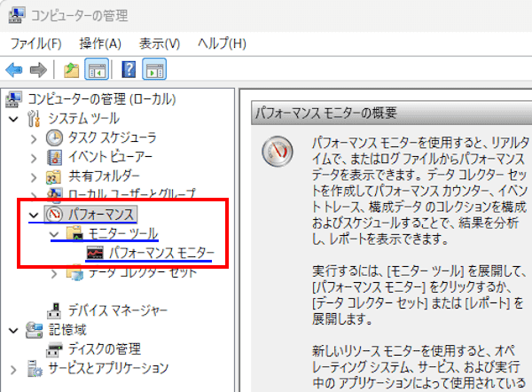Click the Back arrow toolbar icon
This screenshot has height=392, width=532.
point(14,69)
